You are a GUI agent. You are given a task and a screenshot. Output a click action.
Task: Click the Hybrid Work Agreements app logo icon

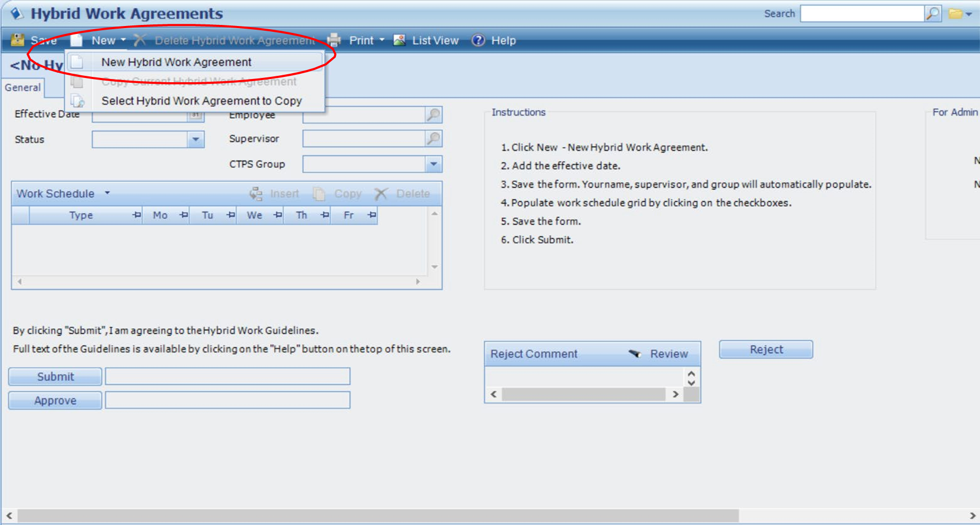pos(17,13)
